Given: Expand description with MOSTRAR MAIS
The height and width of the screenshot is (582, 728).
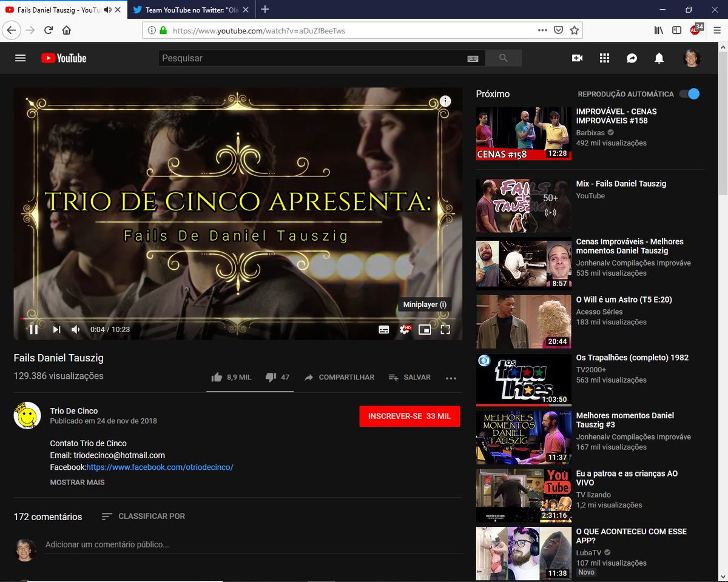Looking at the screenshot, I should 77,483.
